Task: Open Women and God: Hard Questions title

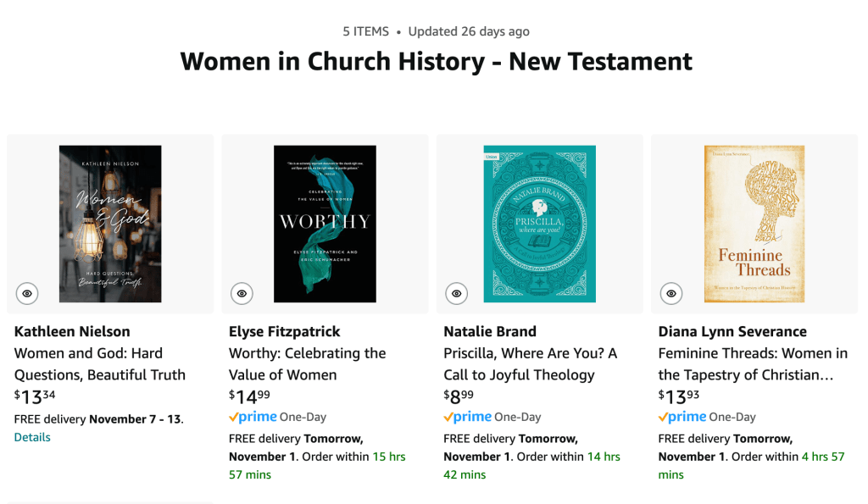Action: coord(88,364)
